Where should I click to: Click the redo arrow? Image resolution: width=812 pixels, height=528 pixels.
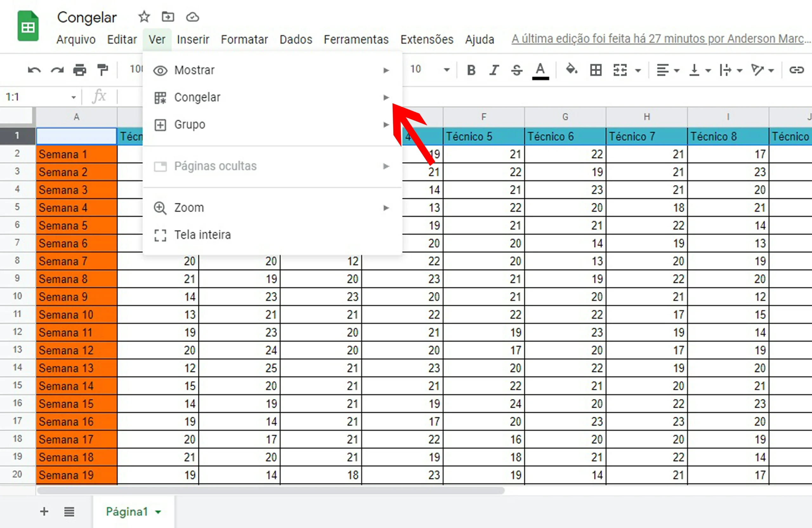click(x=57, y=70)
